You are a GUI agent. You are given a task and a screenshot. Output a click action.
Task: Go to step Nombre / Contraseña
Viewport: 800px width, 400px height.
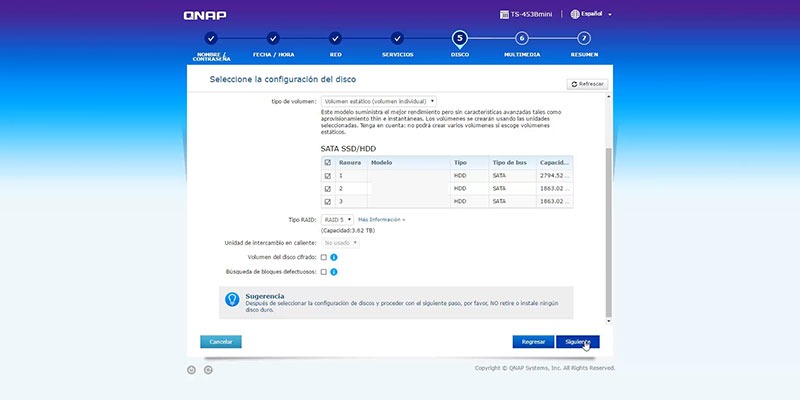(211, 46)
